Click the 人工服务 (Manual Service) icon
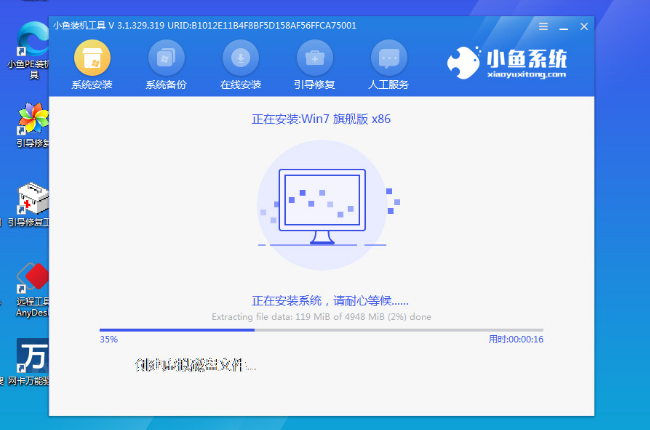 pos(388,63)
